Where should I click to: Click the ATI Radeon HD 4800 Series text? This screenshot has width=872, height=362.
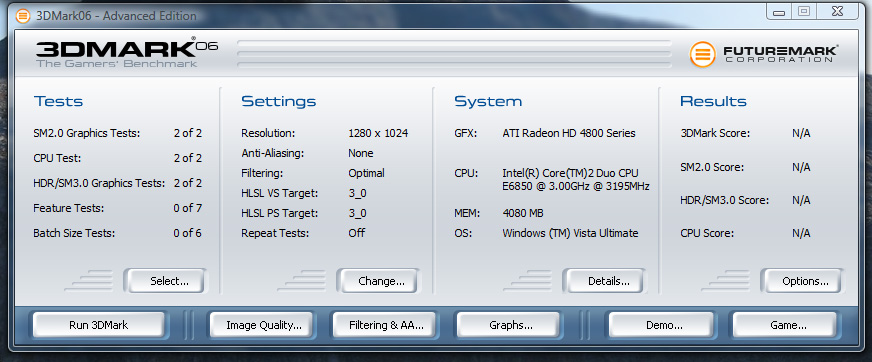tap(569, 133)
